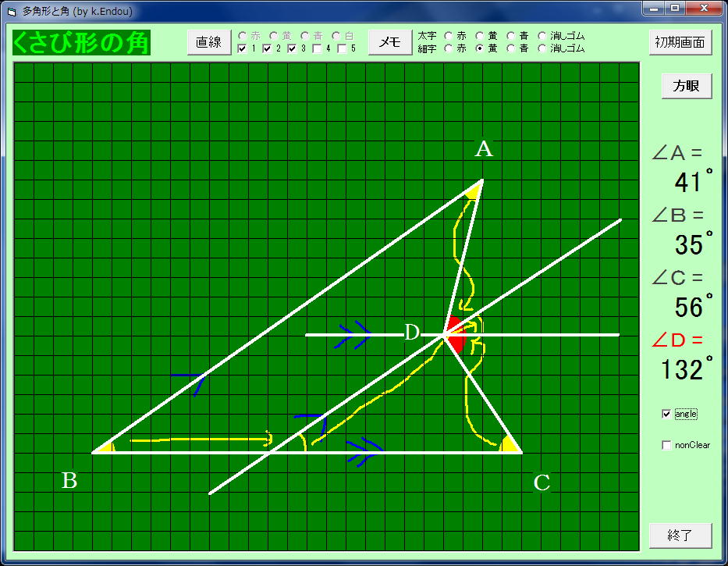Click the yellow angle marker at vertex C

coord(510,445)
